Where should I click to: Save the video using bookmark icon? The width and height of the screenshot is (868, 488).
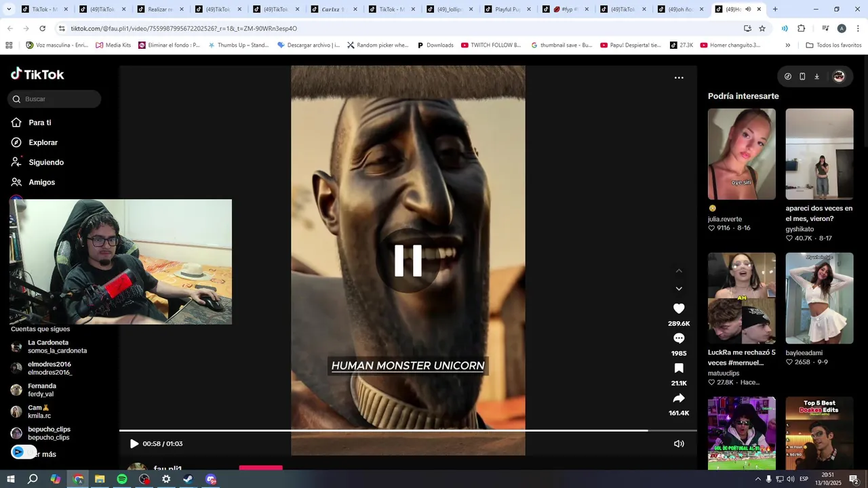pyautogui.click(x=679, y=368)
